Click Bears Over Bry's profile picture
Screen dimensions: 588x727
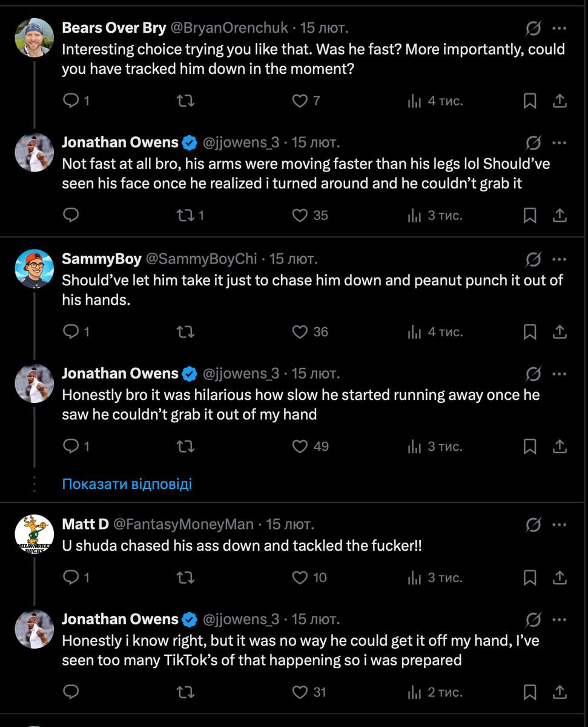tap(34, 38)
